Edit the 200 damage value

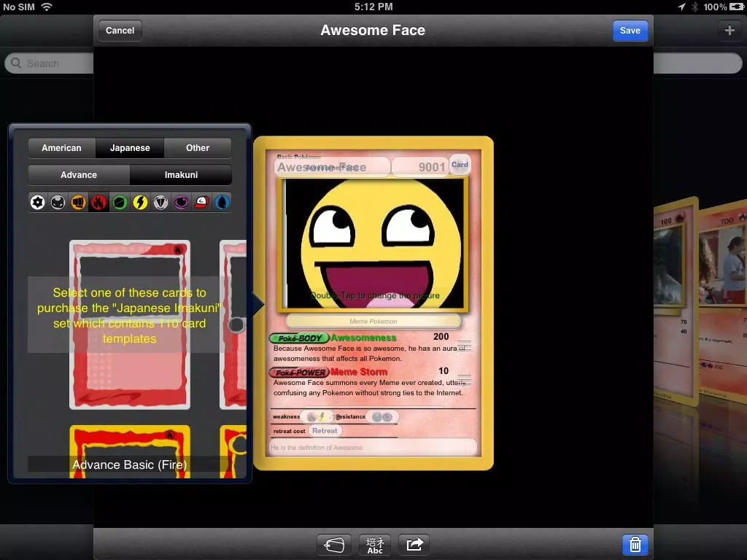coord(441,337)
